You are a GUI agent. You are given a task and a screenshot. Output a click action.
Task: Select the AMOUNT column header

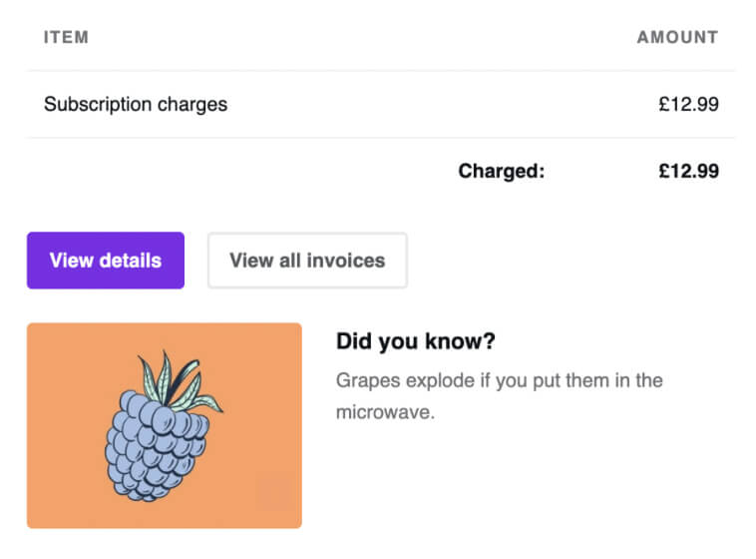(x=677, y=38)
